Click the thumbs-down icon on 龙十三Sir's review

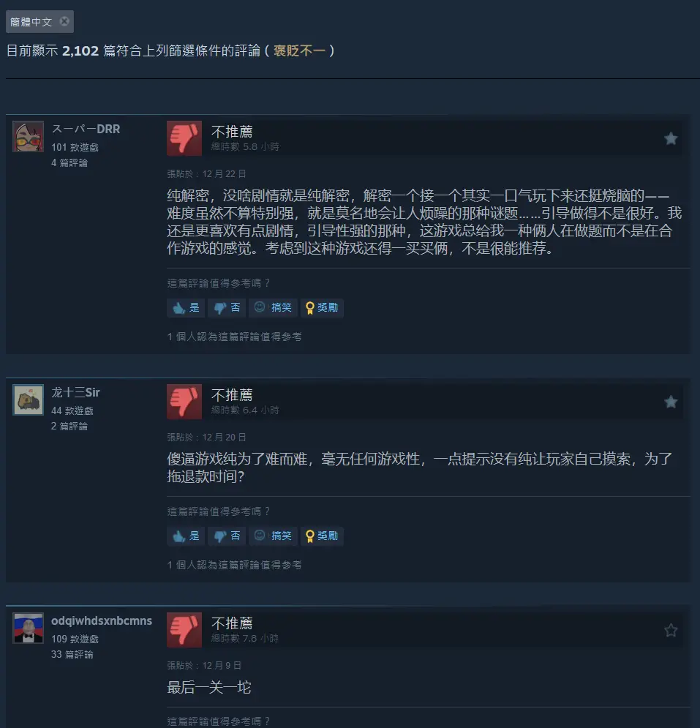pyautogui.click(x=184, y=402)
